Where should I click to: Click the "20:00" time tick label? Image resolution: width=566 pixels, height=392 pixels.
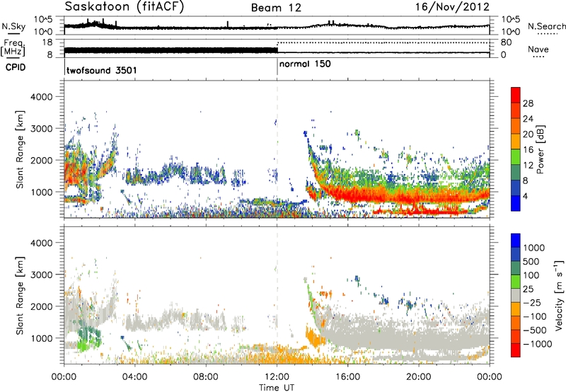point(419,377)
